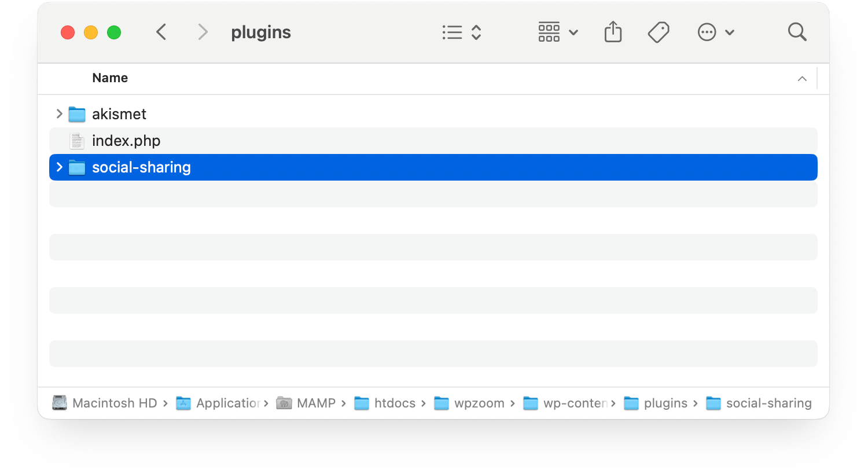Open the Search icon

click(797, 32)
